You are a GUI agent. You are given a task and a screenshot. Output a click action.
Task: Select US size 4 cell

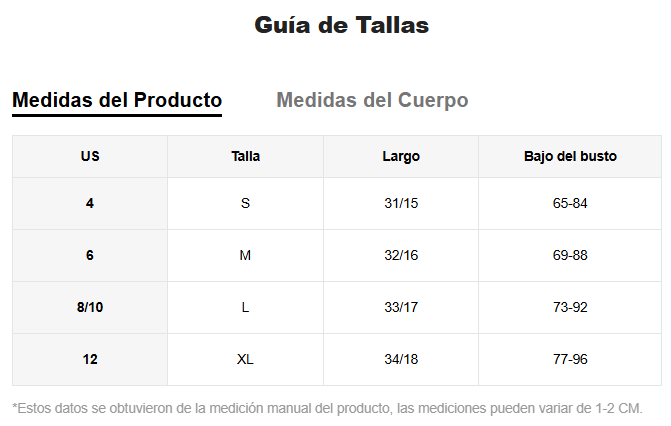tap(90, 203)
